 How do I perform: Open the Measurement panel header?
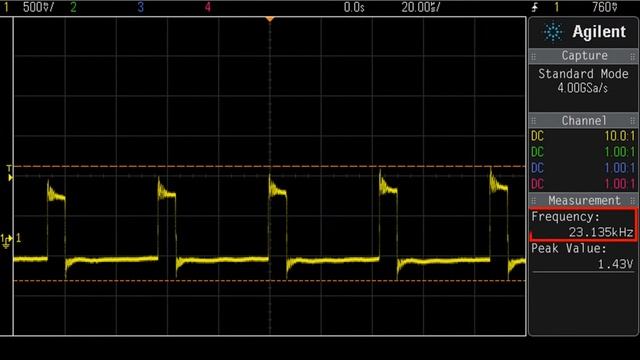pyautogui.click(x=583, y=200)
